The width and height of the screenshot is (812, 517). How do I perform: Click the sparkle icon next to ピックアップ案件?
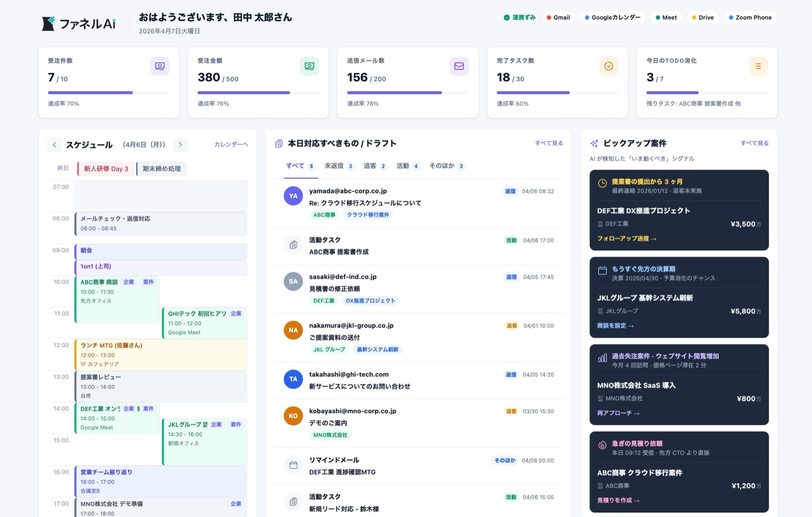pos(594,143)
